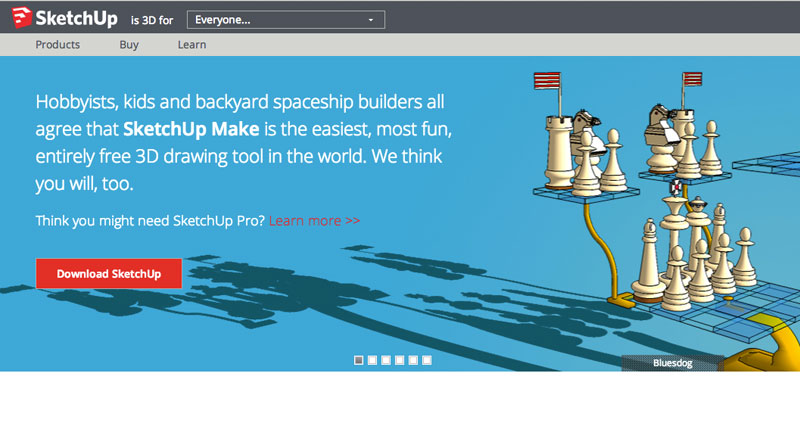Click the bold 'SketchUp Make' text

[x=191, y=129]
